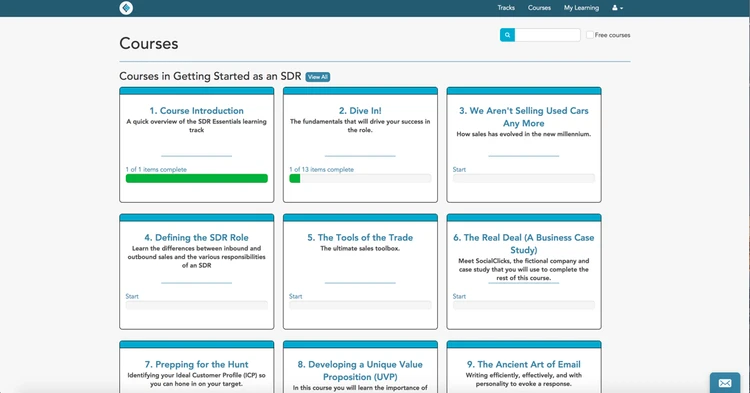The width and height of the screenshot is (750, 393).
Task: Open 5. The Tools of the Trade
Action: [x=360, y=238]
